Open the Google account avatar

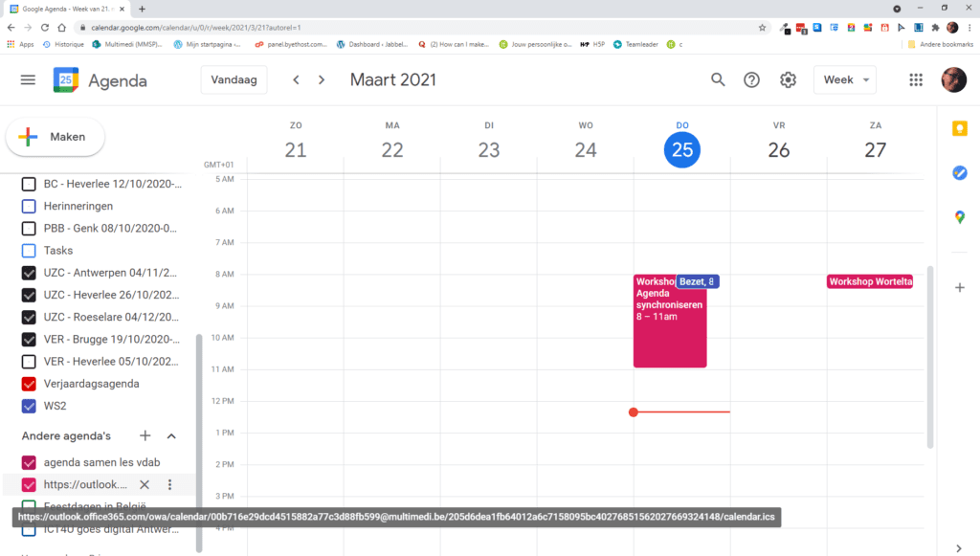954,80
